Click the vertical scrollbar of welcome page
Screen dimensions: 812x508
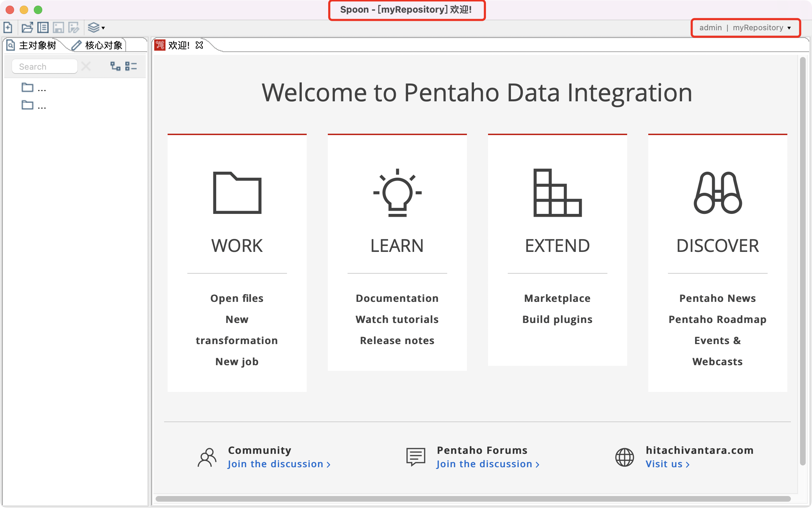[x=803, y=261]
